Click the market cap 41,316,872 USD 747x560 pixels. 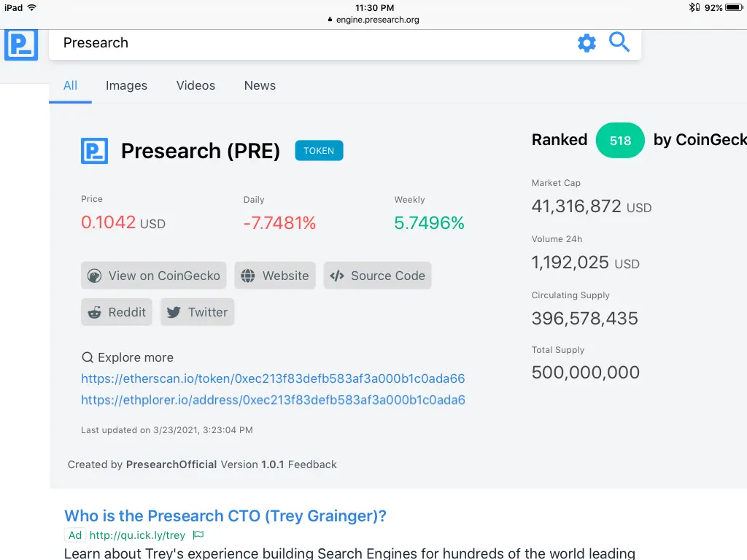pyautogui.click(x=591, y=206)
